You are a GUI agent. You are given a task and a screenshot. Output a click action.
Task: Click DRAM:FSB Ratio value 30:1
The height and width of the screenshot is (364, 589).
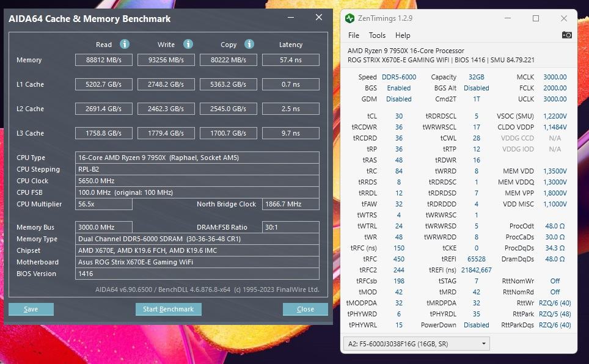pyautogui.click(x=291, y=227)
